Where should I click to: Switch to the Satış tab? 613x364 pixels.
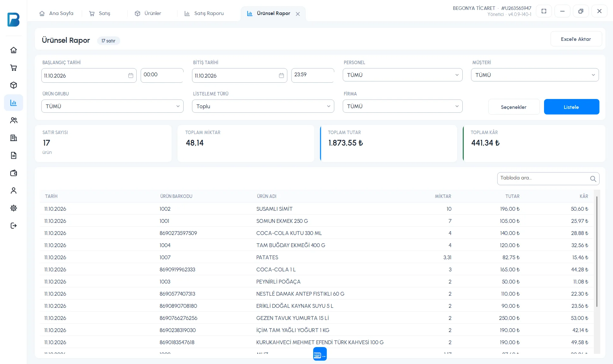pos(100,13)
